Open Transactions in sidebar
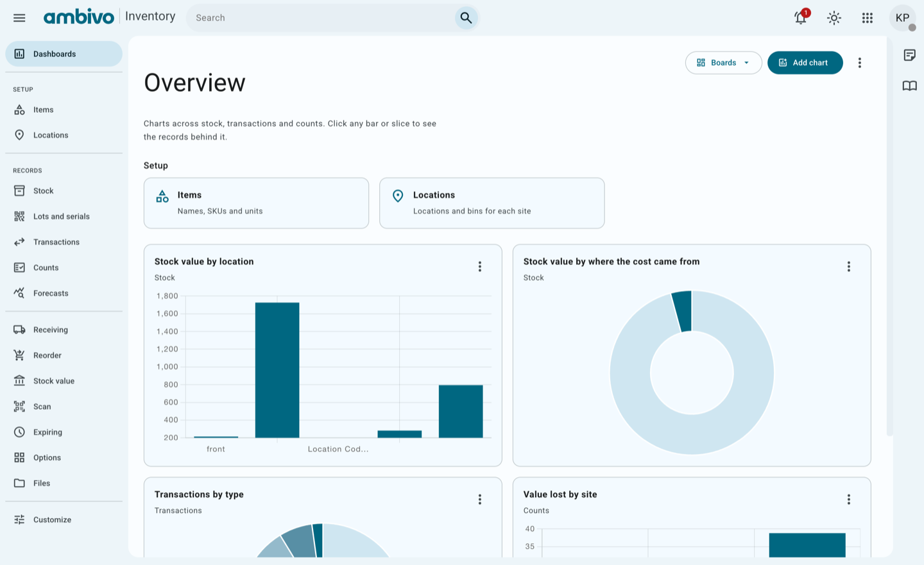 click(64, 242)
